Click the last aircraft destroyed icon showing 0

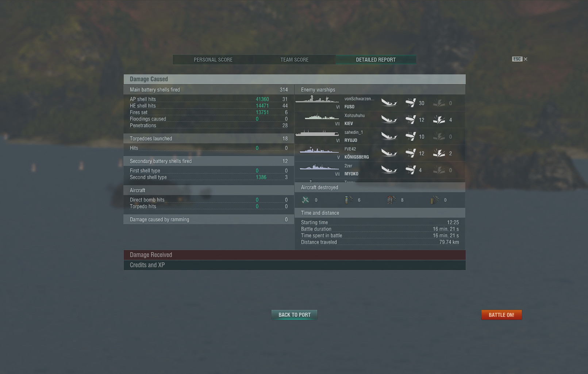(435, 200)
